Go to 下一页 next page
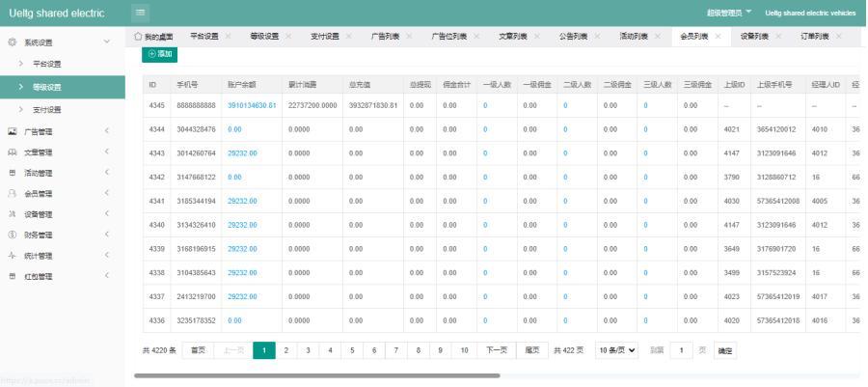Image resolution: width=868 pixels, height=387 pixels. 497,350
